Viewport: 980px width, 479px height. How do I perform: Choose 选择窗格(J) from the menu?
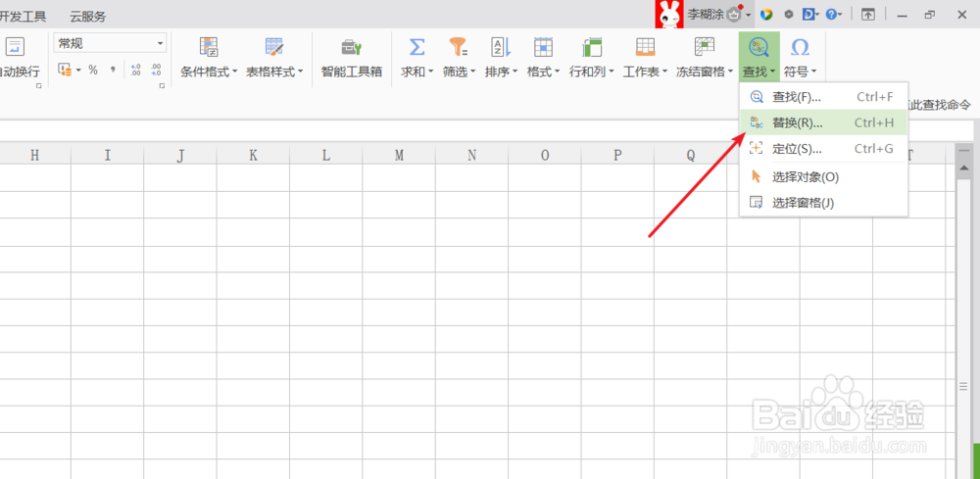pos(823,203)
